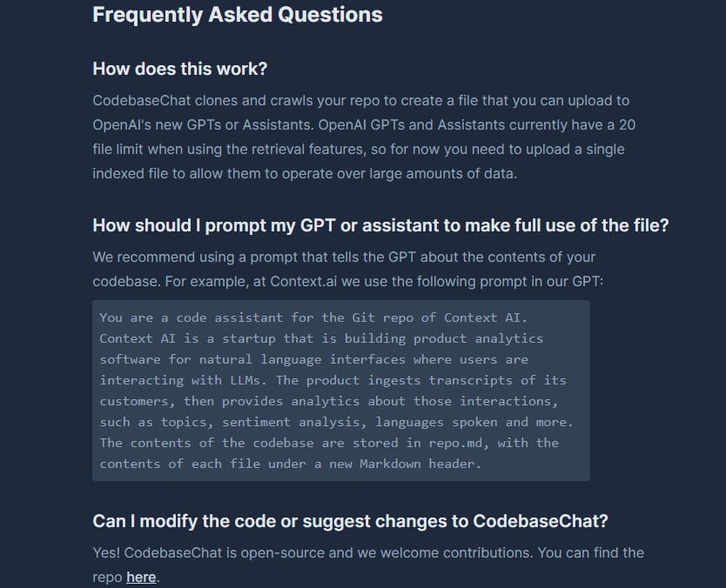Click 'indexed file to allow them' text line
The image size is (726, 588).
tap(305, 173)
